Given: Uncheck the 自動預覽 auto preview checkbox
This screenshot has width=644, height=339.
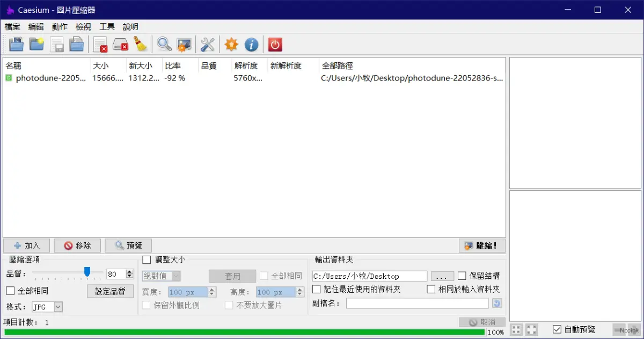Looking at the screenshot, I should (x=557, y=329).
